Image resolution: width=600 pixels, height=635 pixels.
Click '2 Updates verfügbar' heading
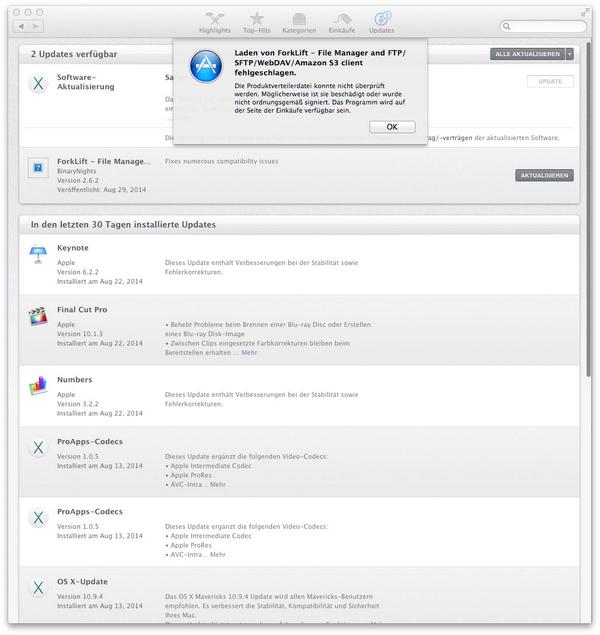point(74,54)
